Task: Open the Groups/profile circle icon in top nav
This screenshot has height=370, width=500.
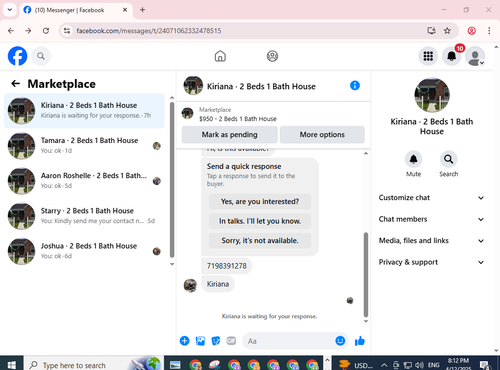Action: [272, 56]
